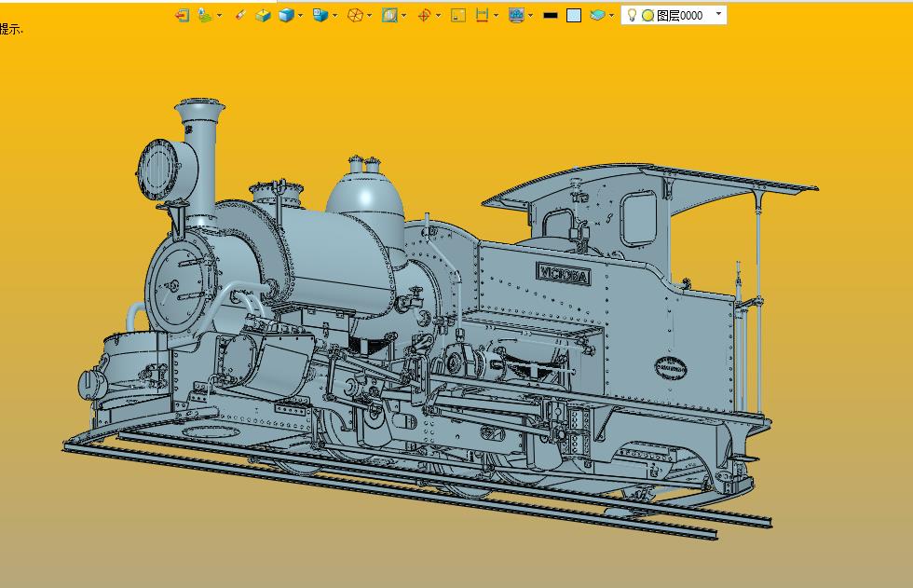
Task: Expand the shaded cube display dropdown arrow
Action: click(x=300, y=16)
